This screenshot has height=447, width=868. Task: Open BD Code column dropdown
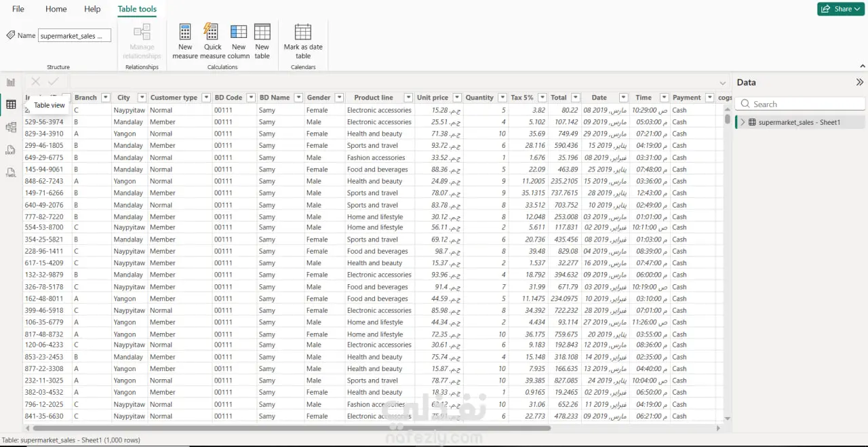click(251, 98)
